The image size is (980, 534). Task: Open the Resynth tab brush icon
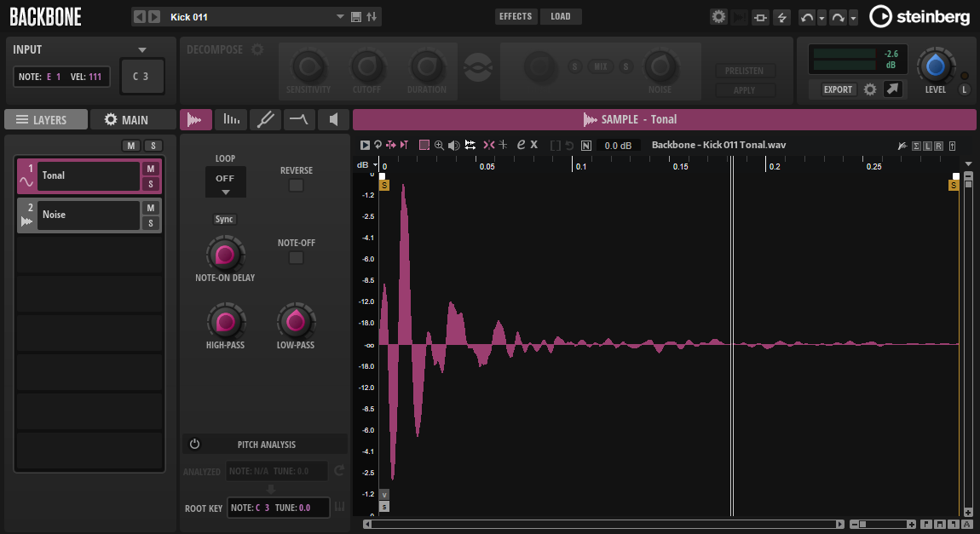[265, 119]
